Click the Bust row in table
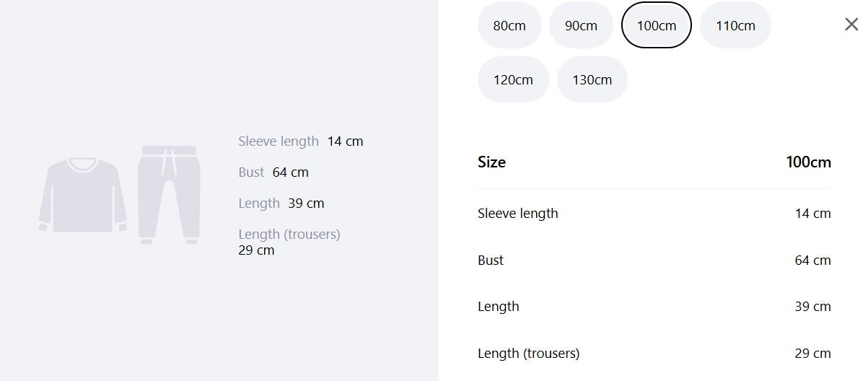Screen dimensions: 868x381 click(654, 260)
